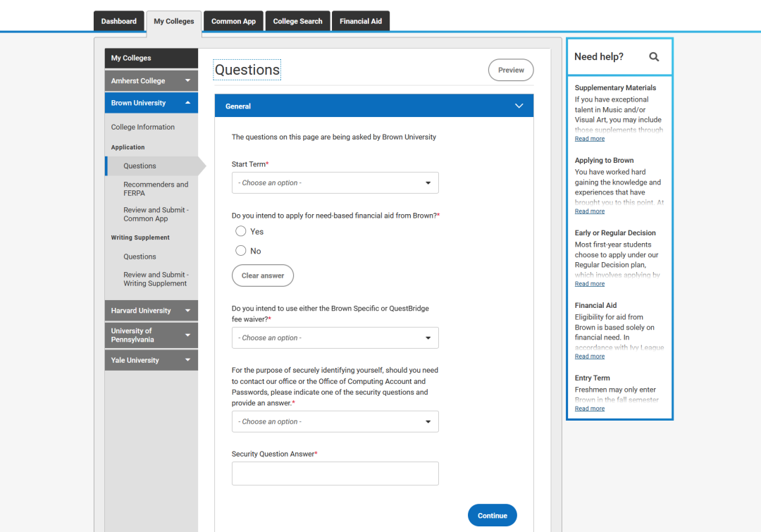Collapse the General section chevron

(x=519, y=106)
